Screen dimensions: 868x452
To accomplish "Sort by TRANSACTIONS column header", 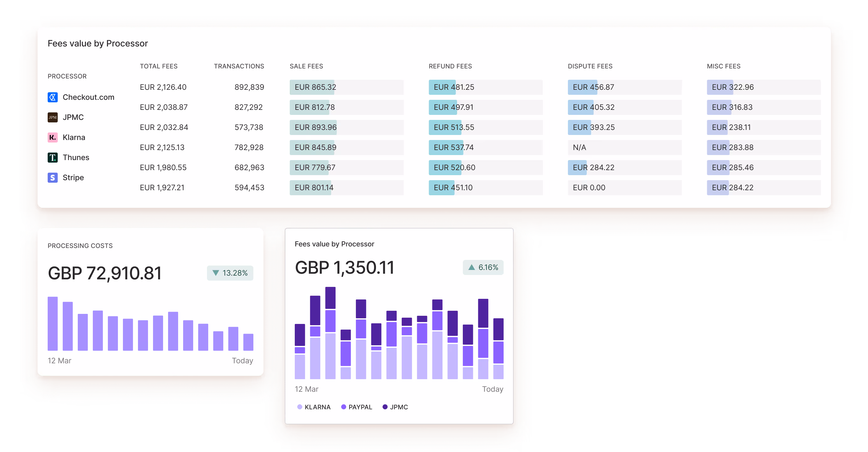I will point(239,66).
